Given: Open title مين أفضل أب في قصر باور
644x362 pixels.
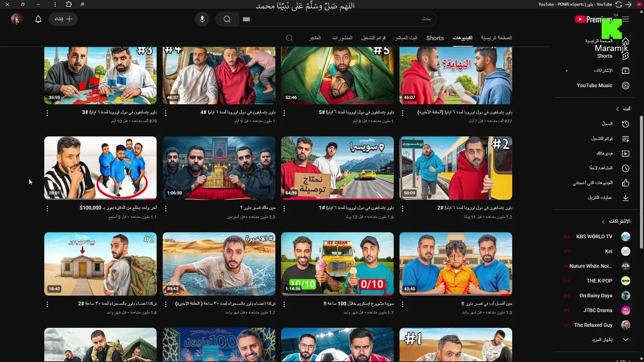Looking at the screenshot, I should point(487,304).
